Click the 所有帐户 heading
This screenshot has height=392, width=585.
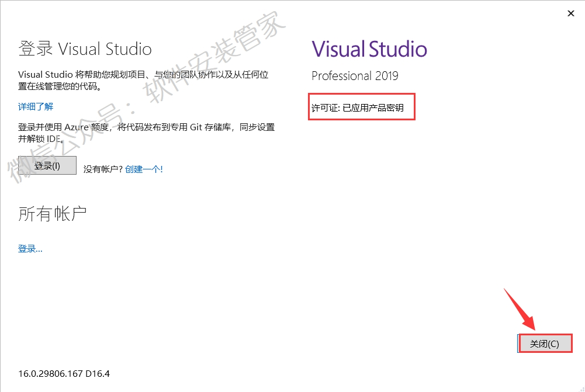[x=52, y=214]
